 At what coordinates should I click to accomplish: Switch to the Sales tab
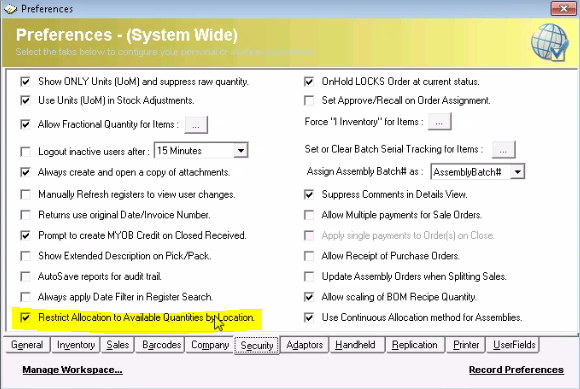click(118, 345)
